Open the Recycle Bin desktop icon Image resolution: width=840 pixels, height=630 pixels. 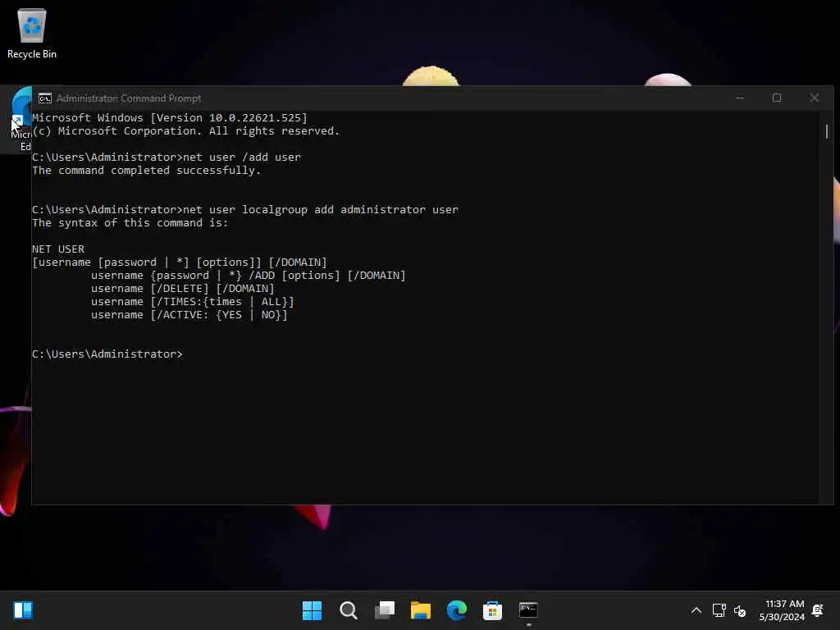[x=32, y=33]
